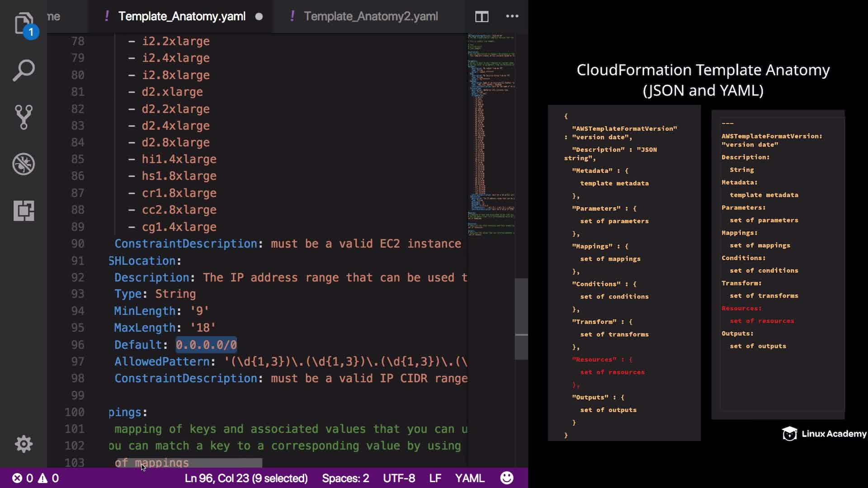Click the feedback smiley icon
This screenshot has height=488, width=868.
[507, 478]
